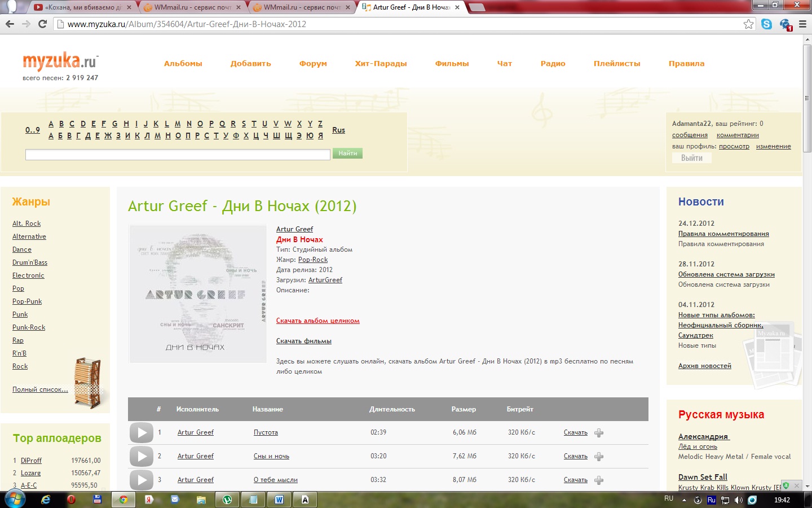Click the album cover thumbnail
The height and width of the screenshot is (508, 812).
pos(198,294)
